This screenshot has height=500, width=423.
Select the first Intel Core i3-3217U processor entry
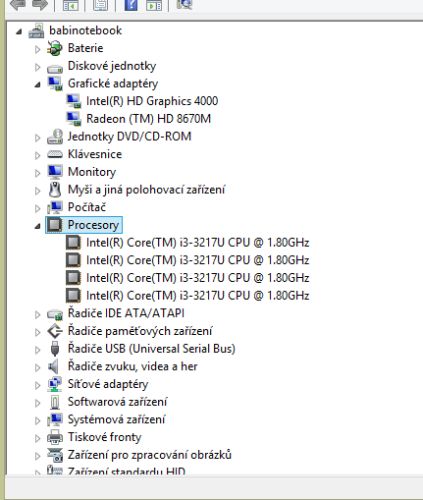[197, 242]
